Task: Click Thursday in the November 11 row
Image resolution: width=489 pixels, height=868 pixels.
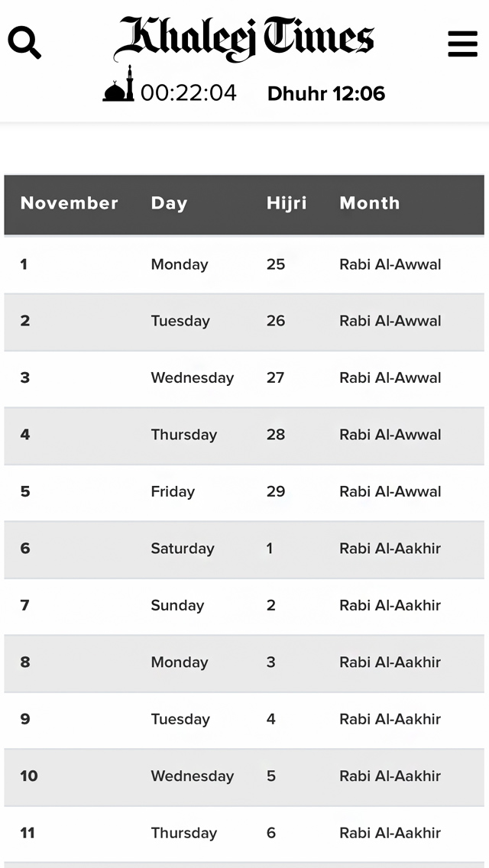Action: [x=184, y=833]
